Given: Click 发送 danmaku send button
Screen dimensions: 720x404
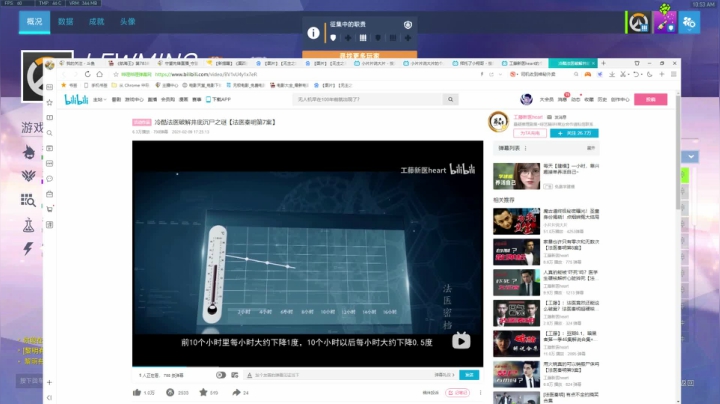Looking at the screenshot, I should 469,375.
